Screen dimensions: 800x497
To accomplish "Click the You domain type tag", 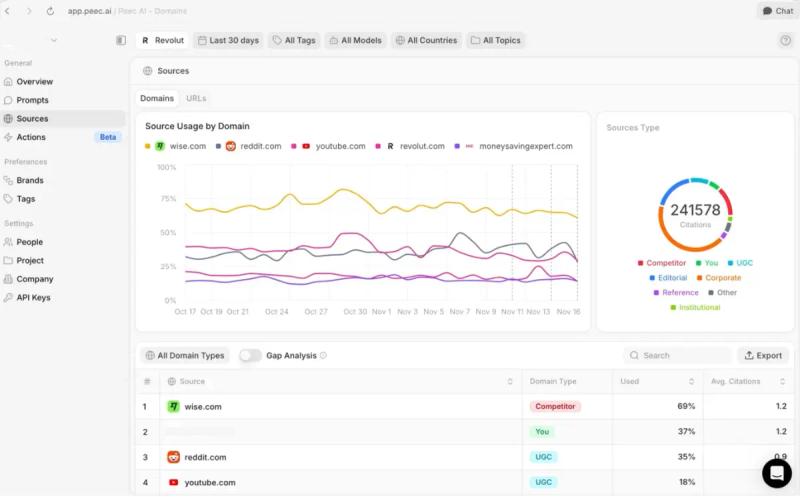I will point(542,432).
